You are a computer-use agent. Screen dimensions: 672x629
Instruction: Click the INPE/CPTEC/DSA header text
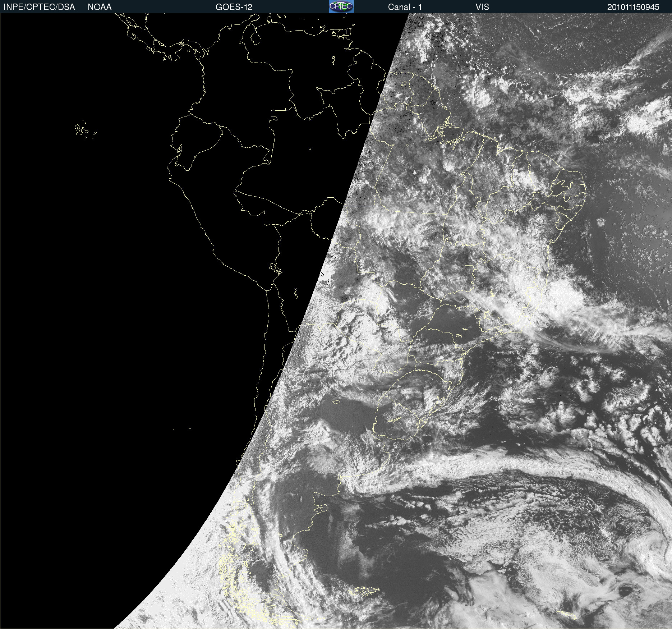pos(39,7)
